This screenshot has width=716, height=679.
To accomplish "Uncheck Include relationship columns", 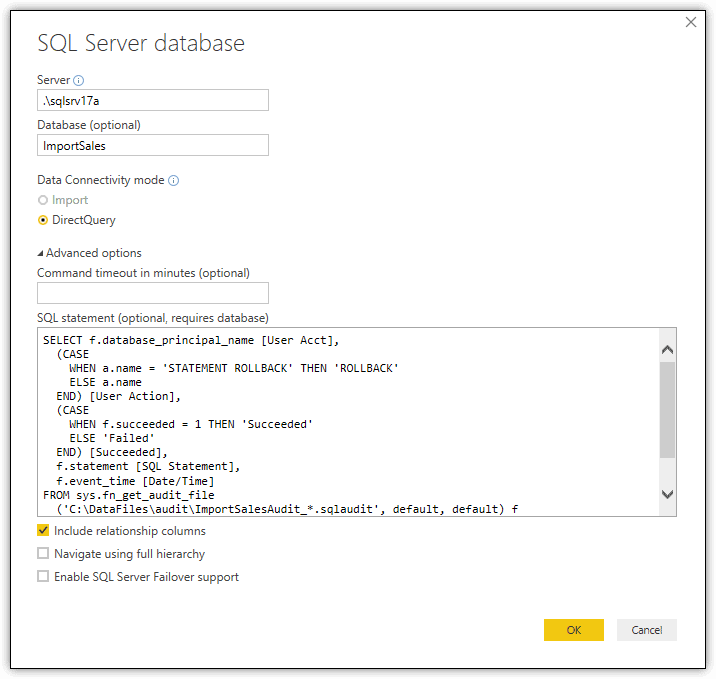I will pyautogui.click(x=43, y=530).
